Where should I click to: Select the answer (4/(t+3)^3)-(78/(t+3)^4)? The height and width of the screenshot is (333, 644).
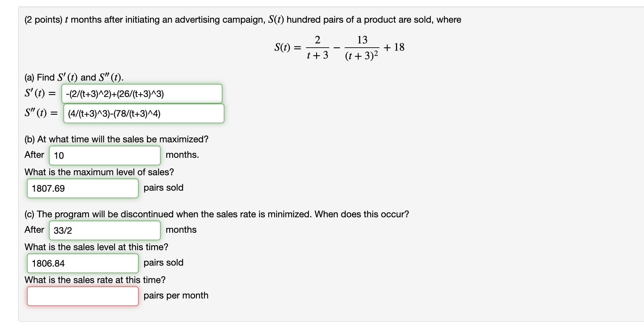click(144, 113)
